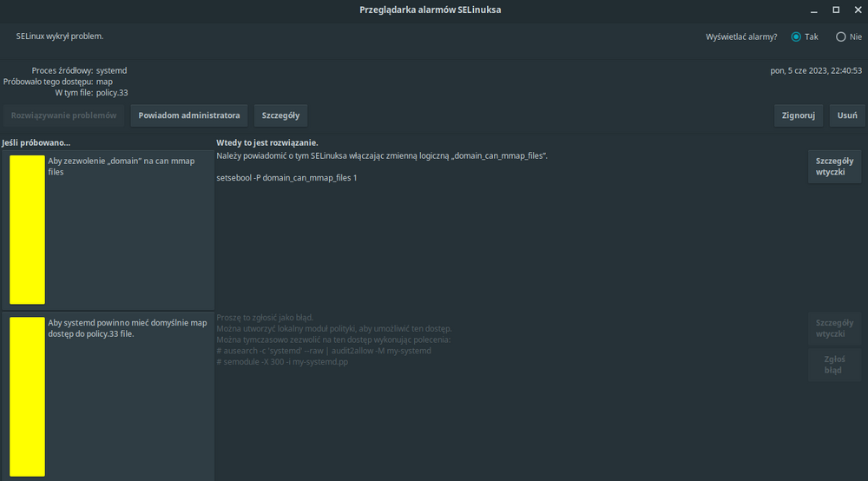
Task: Click the yellow bar in the first row
Action: point(27,230)
